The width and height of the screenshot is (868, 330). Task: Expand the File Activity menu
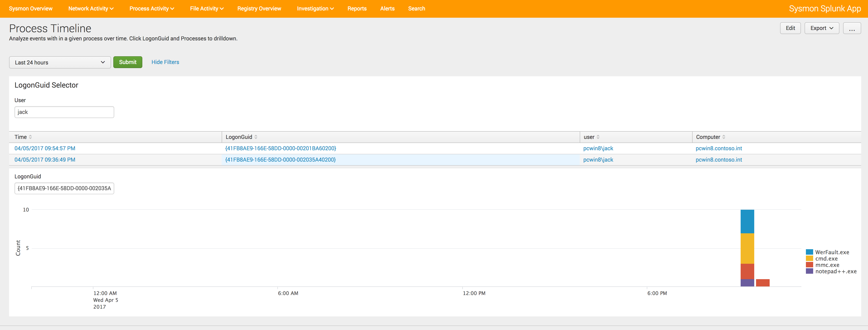click(x=206, y=9)
